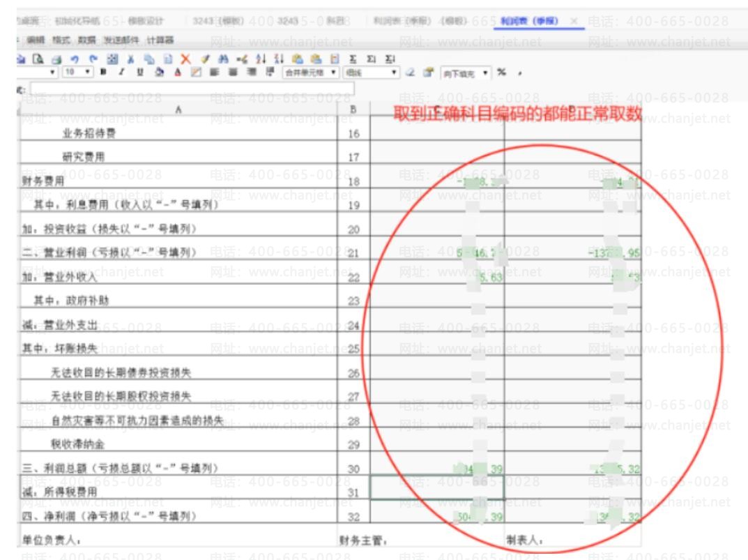Click the fill color bucket icon
748x560 pixels.
[160, 72]
